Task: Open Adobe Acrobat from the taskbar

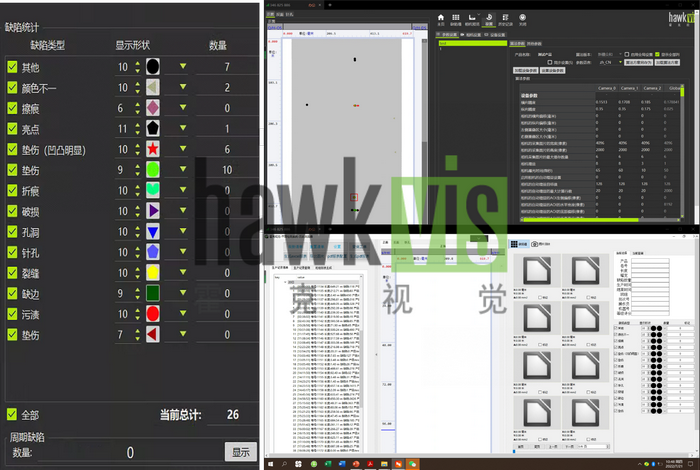Action: click(370, 464)
